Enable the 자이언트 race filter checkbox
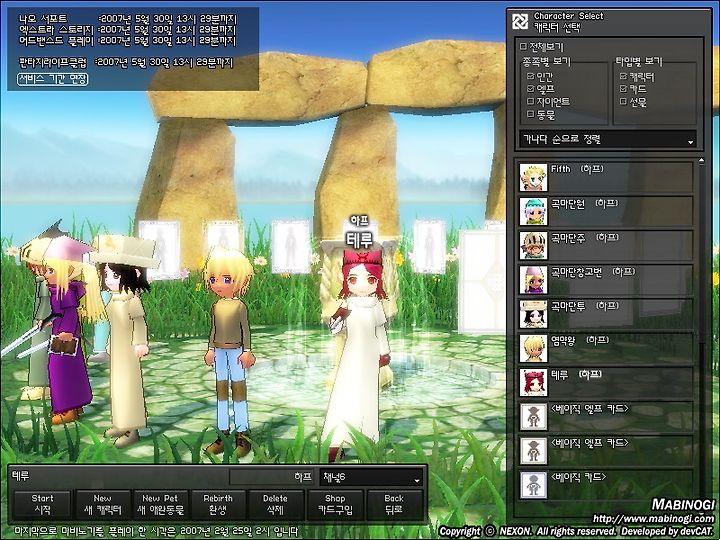The width and height of the screenshot is (720, 540). pyautogui.click(x=531, y=101)
